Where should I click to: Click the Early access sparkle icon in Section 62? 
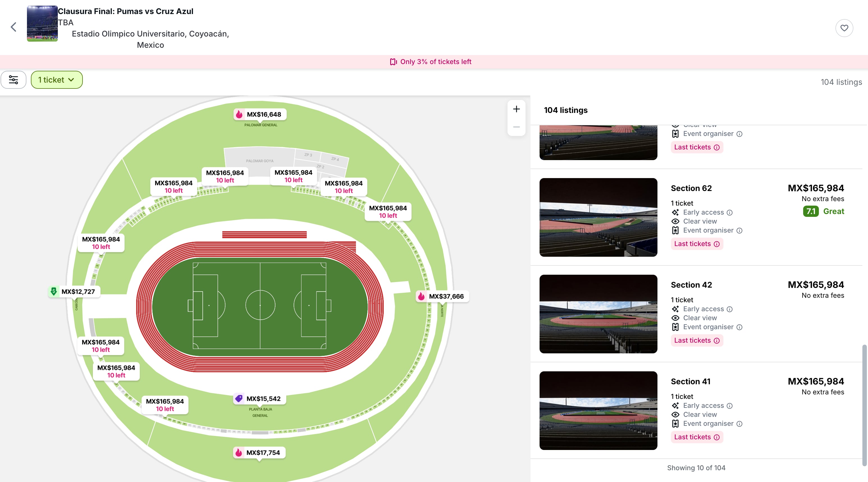coord(675,212)
